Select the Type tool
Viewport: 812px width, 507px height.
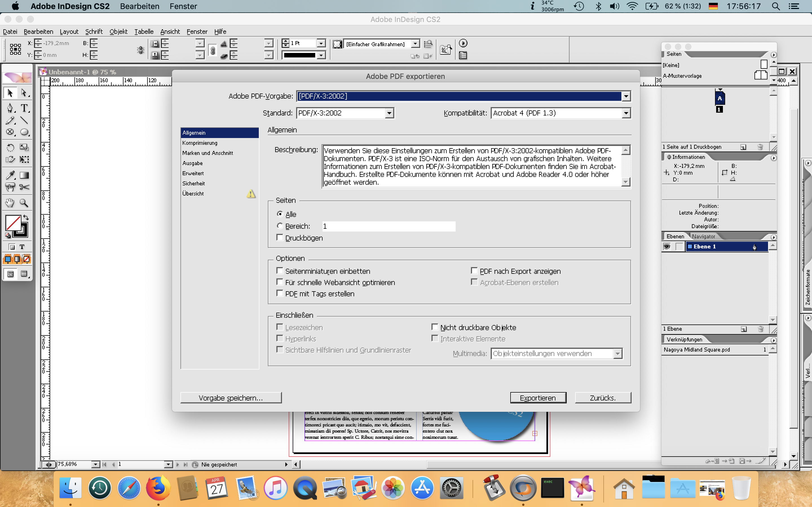click(24, 108)
